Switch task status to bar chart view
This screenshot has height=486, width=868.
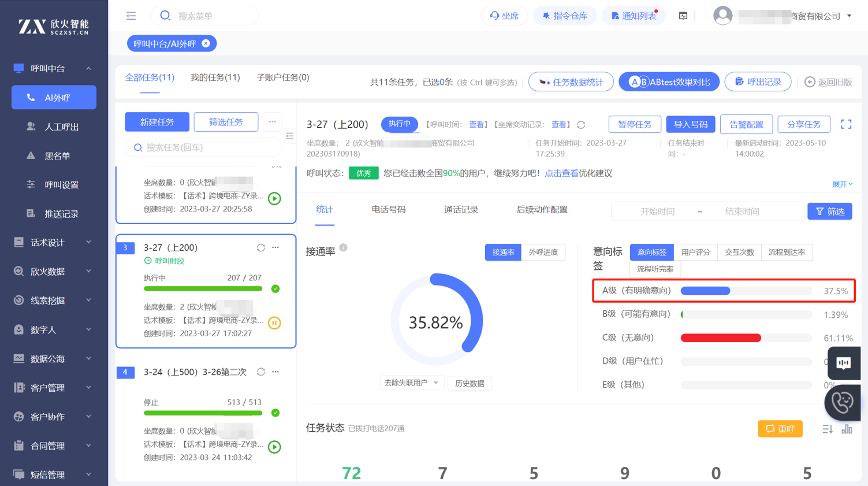(847, 429)
